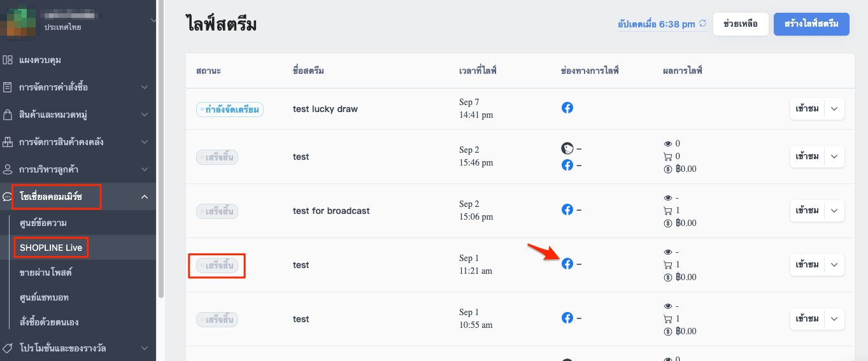Viewport: 868px width, 361px height.
Task: Click the help button in the page header
Action: [741, 24]
